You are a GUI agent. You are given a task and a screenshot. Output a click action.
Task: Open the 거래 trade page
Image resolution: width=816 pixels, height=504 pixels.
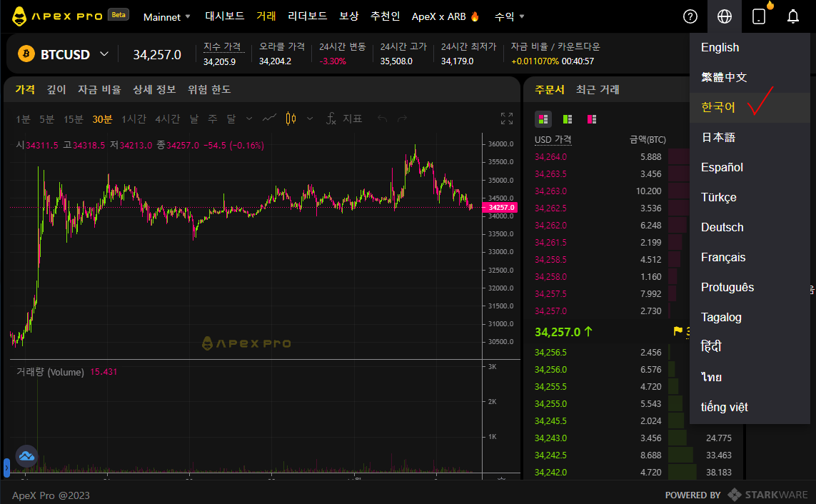pos(266,16)
